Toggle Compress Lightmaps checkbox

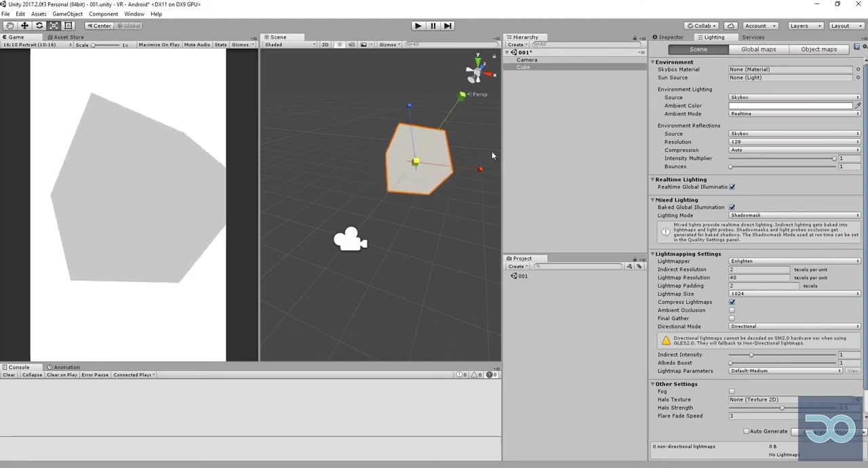(732, 303)
